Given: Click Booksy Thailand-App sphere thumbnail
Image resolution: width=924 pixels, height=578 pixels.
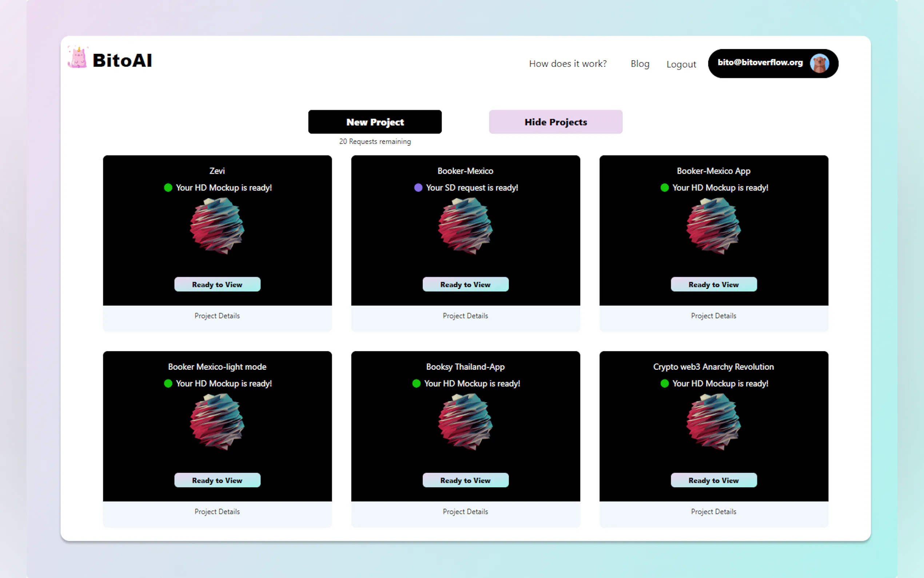Looking at the screenshot, I should click(x=465, y=421).
